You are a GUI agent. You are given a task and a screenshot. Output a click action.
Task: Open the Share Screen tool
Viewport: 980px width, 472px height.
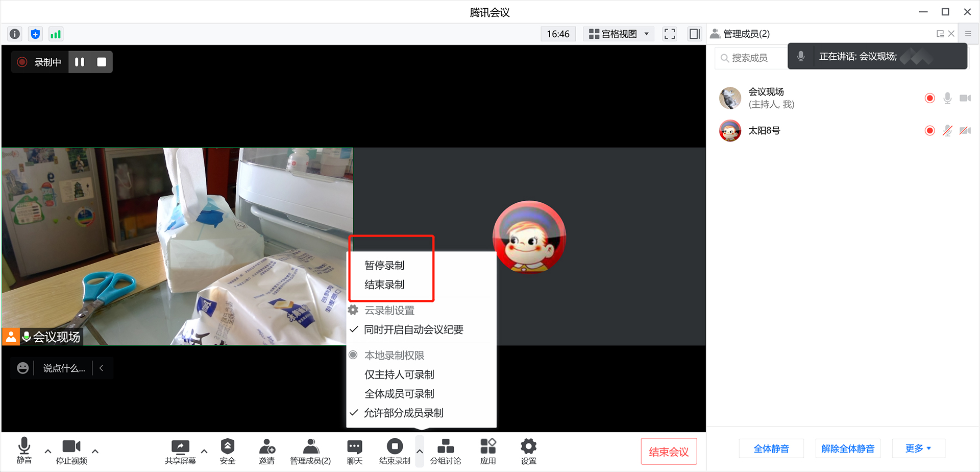tap(180, 452)
